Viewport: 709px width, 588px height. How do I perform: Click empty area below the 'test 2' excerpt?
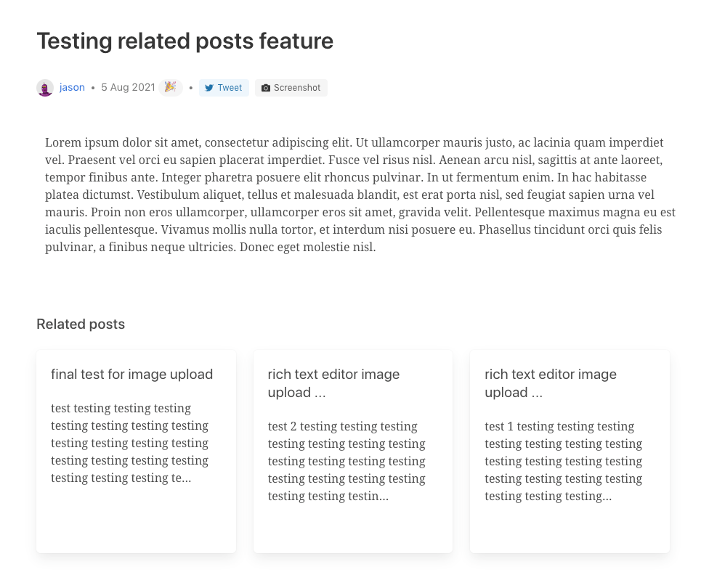(352, 530)
